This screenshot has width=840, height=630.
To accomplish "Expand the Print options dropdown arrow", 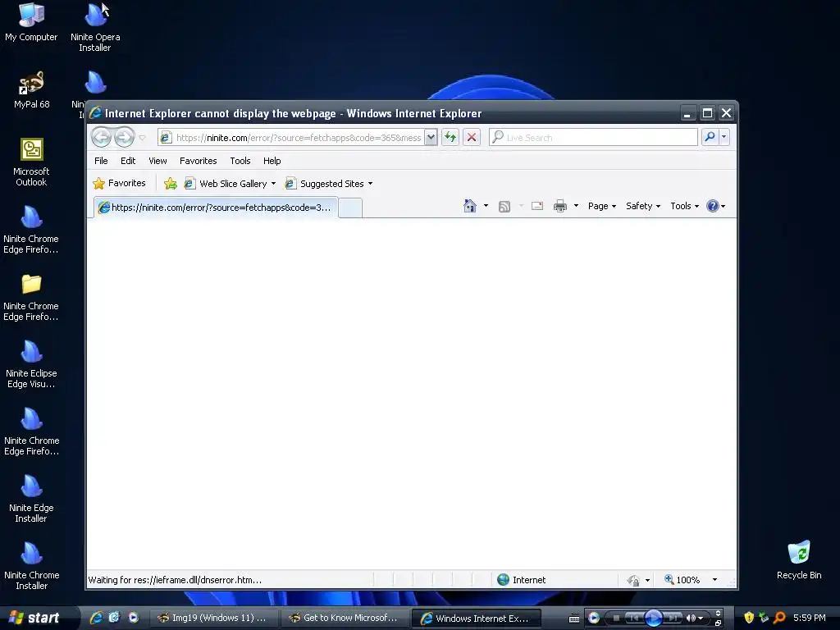I will click(x=576, y=206).
